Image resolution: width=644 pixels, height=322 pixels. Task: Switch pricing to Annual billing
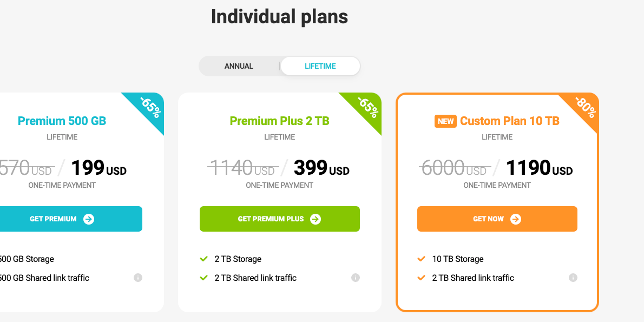[239, 66]
